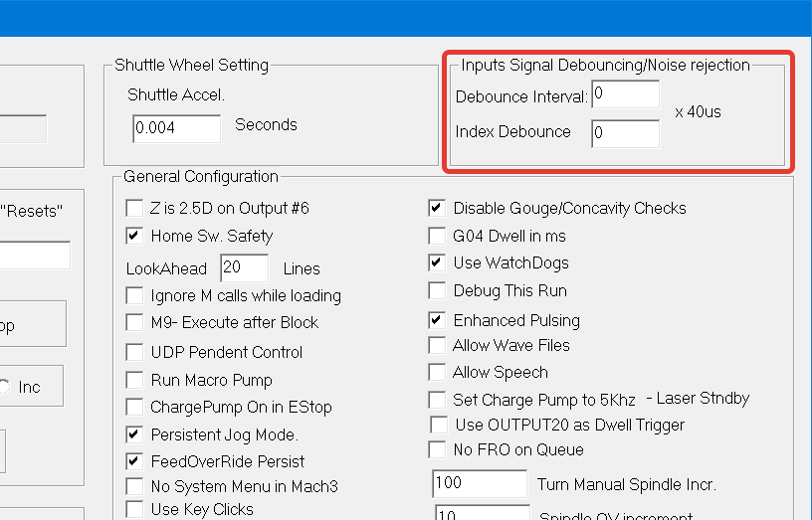Uncheck FeedOverRide Persist
The height and width of the screenshot is (520, 812).
tap(134, 462)
